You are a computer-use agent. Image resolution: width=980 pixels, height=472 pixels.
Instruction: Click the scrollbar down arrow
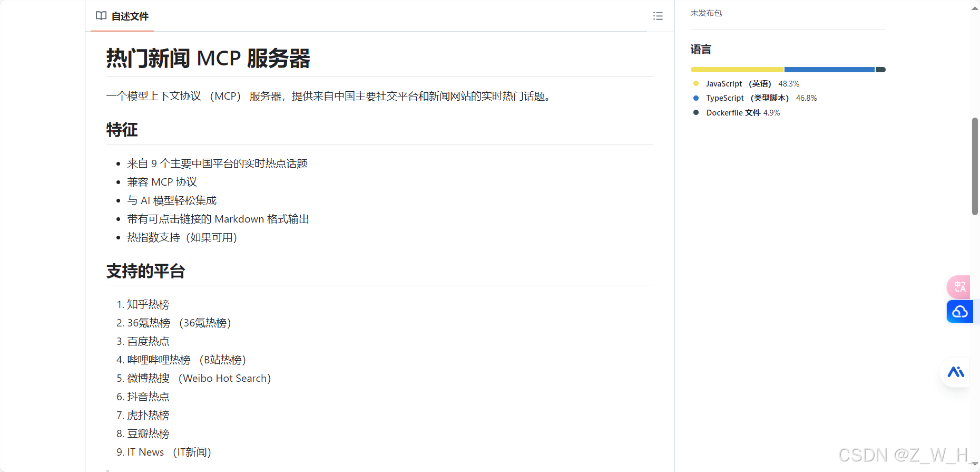tap(975, 465)
